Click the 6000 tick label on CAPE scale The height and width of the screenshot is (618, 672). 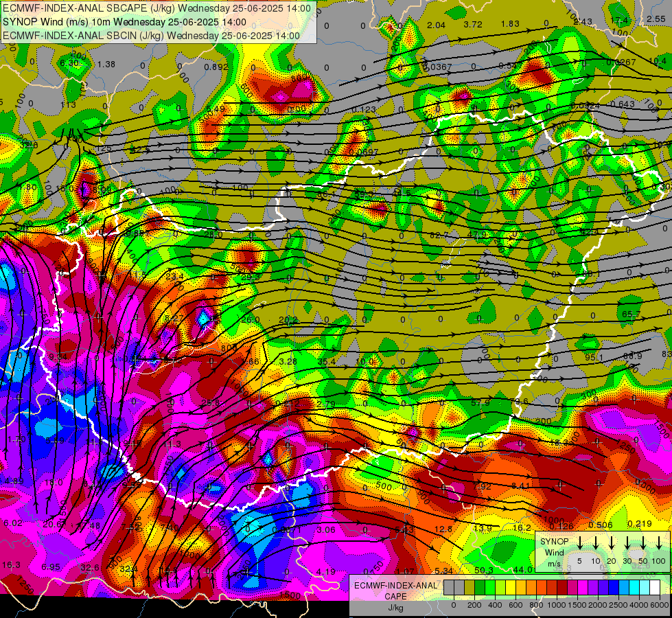click(660, 605)
